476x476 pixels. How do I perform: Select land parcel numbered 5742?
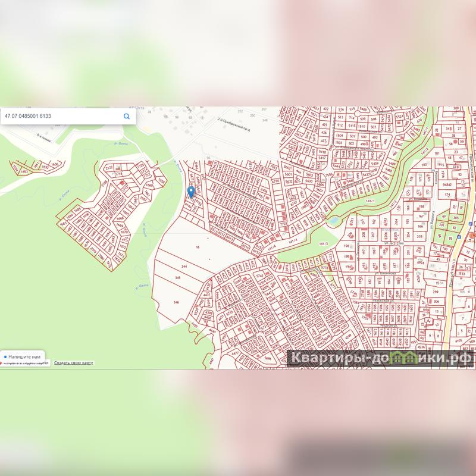tap(260, 275)
